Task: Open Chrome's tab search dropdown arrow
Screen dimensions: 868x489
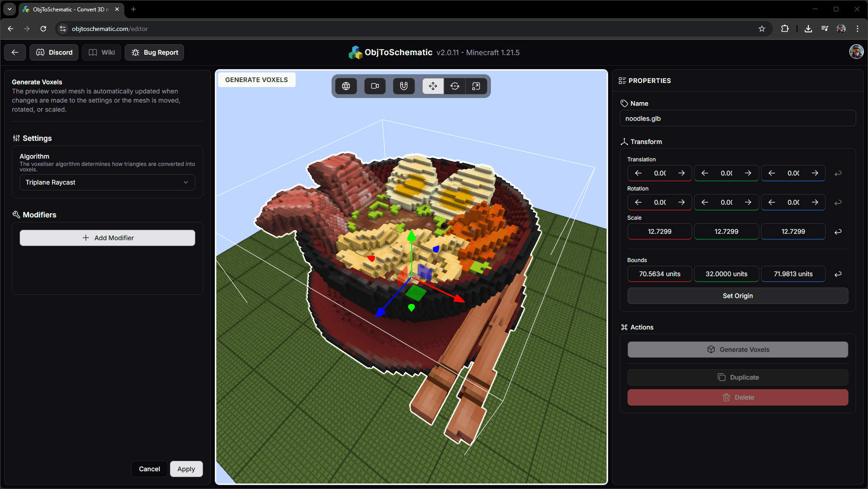Action: [x=10, y=9]
